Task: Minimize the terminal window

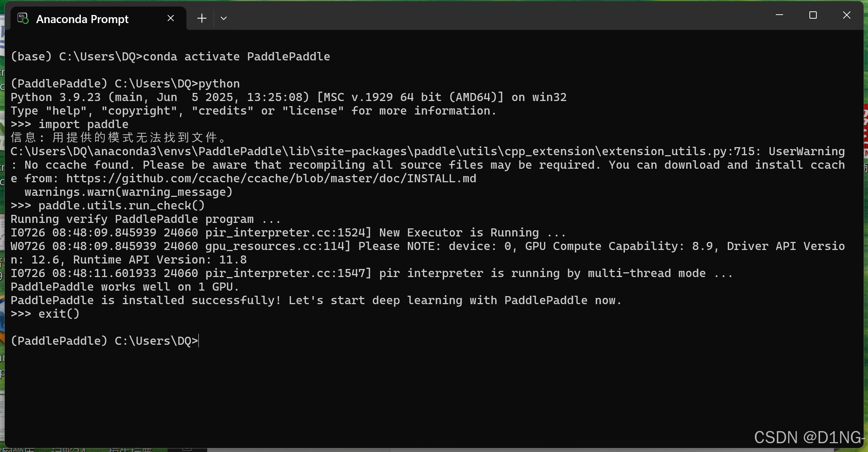Action: point(779,15)
